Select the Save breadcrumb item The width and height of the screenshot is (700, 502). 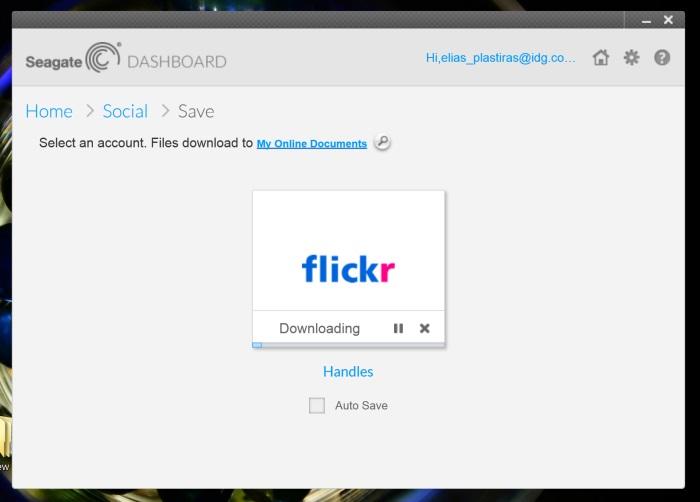(196, 111)
